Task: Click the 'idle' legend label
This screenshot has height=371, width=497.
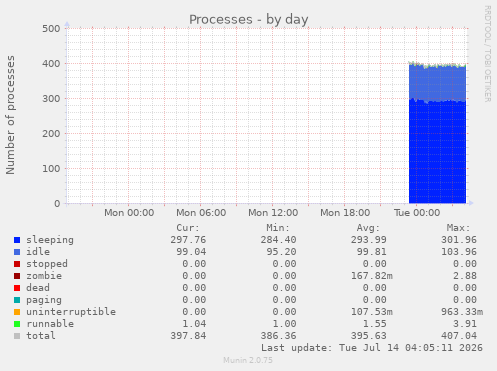Action: pyautogui.click(x=38, y=252)
